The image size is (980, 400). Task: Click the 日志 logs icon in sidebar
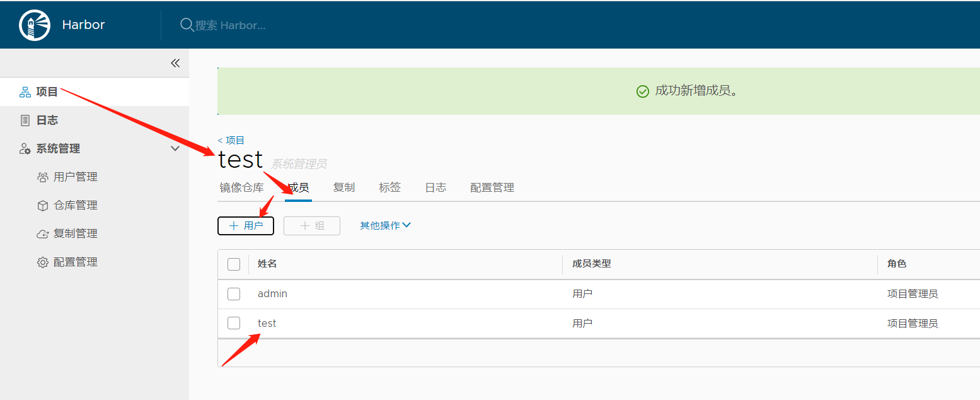pos(25,120)
